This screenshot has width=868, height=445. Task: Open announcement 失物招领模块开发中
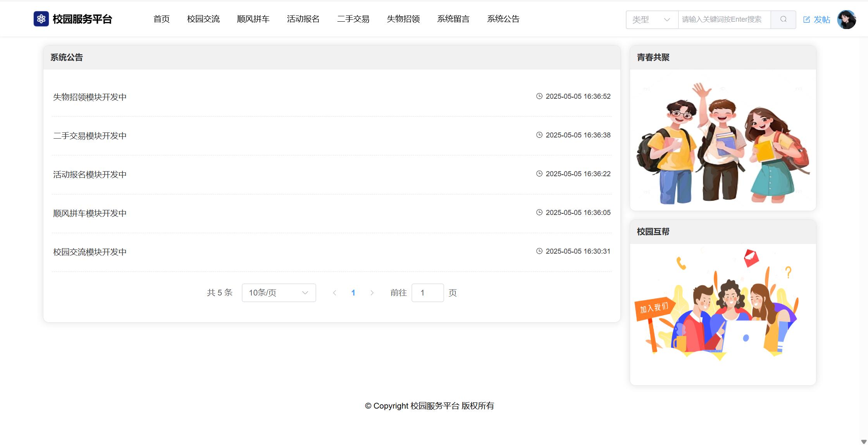90,97
